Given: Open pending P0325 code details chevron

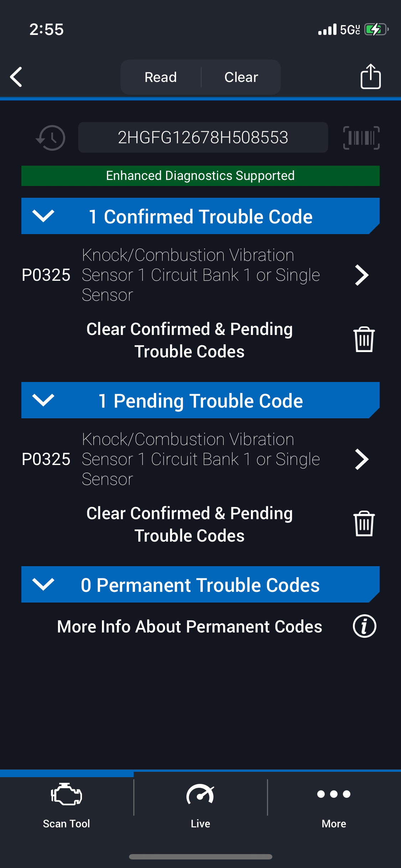Looking at the screenshot, I should (x=361, y=459).
